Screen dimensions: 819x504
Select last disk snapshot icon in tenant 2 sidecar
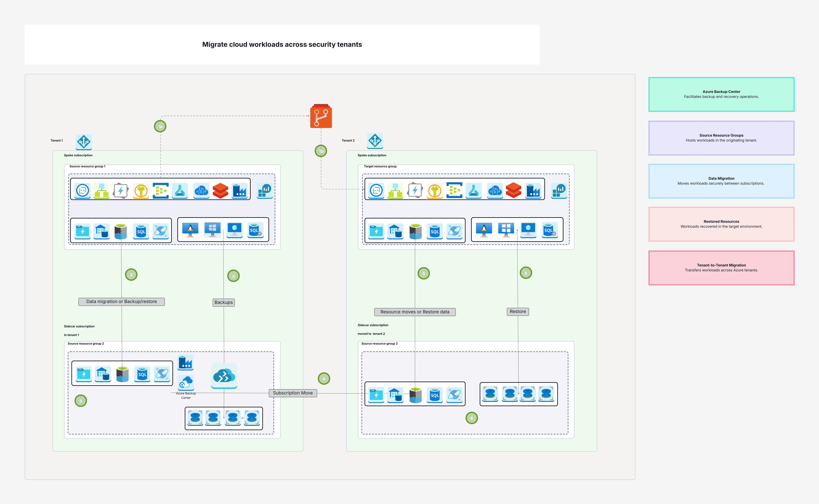[546, 394]
